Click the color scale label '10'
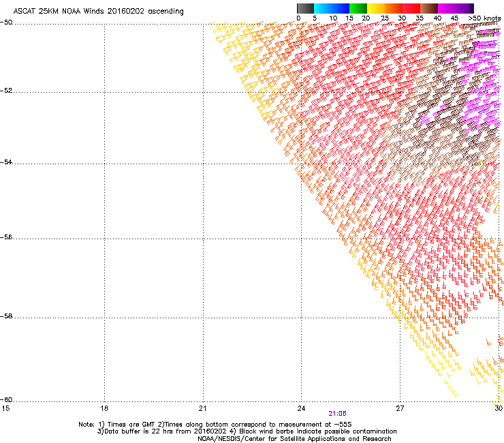The width and height of the screenshot is (504, 443). click(333, 18)
